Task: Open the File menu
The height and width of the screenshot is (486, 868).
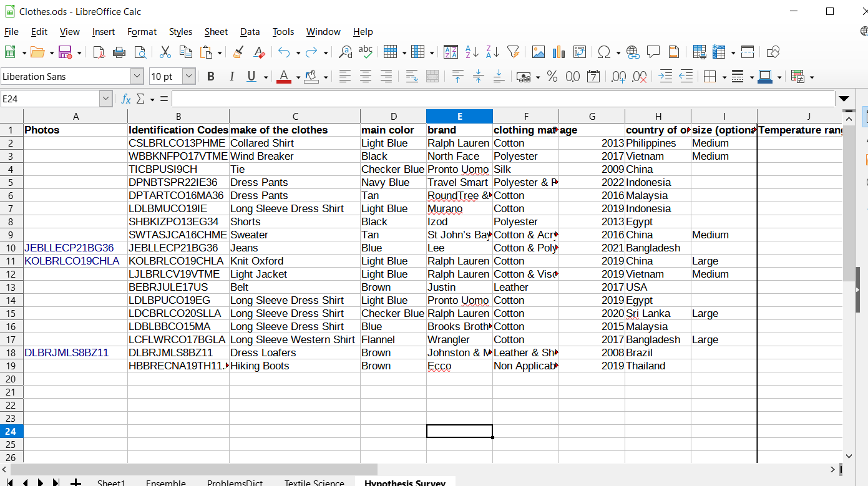Action: coord(11,32)
